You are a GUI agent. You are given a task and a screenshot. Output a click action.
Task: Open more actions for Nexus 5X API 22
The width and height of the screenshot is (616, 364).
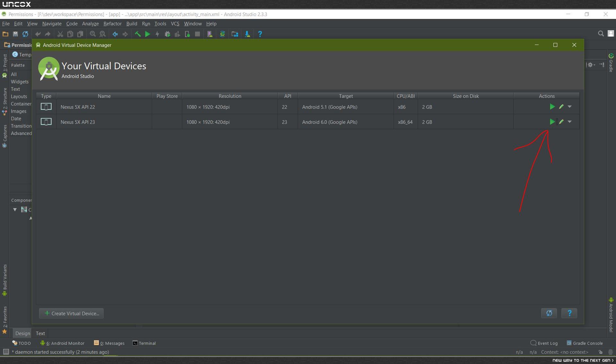(x=569, y=107)
